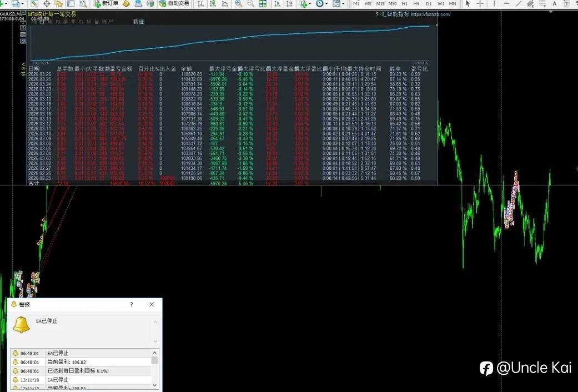Select alert row 已达到每日盈利目标 0.1%!
The image size is (578, 392).
81,371
